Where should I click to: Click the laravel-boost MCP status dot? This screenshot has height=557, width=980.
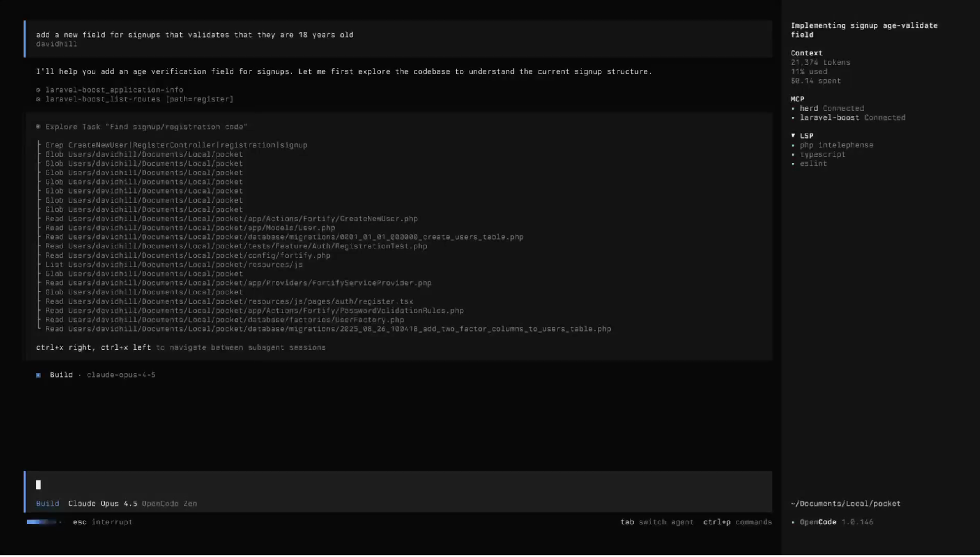click(x=793, y=118)
